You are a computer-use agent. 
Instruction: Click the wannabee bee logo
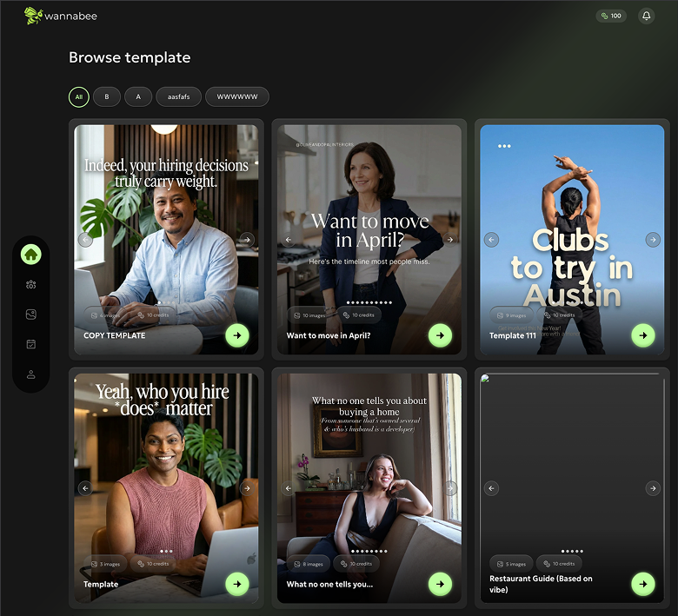[61, 16]
